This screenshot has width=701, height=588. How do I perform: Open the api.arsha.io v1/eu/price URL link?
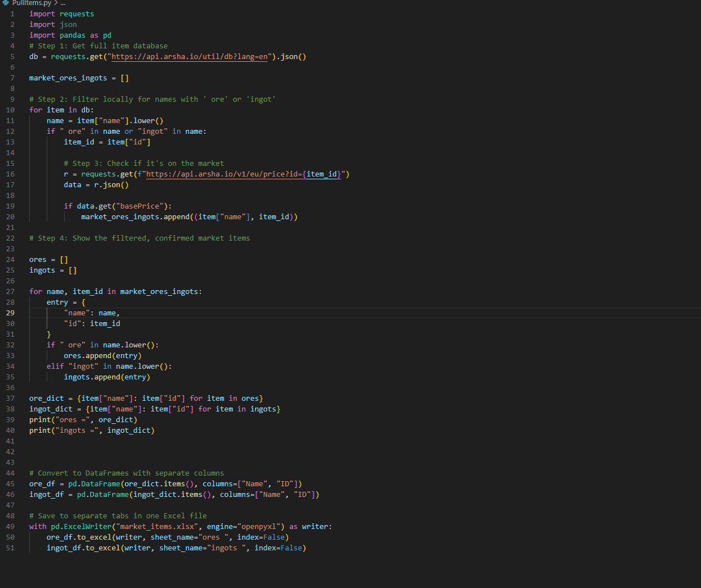point(244,174)
